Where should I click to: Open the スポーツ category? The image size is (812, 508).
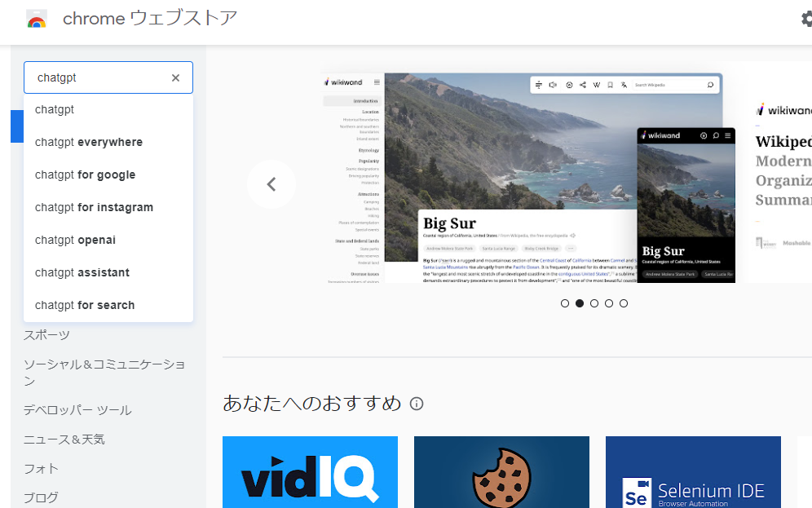(46, 335)
